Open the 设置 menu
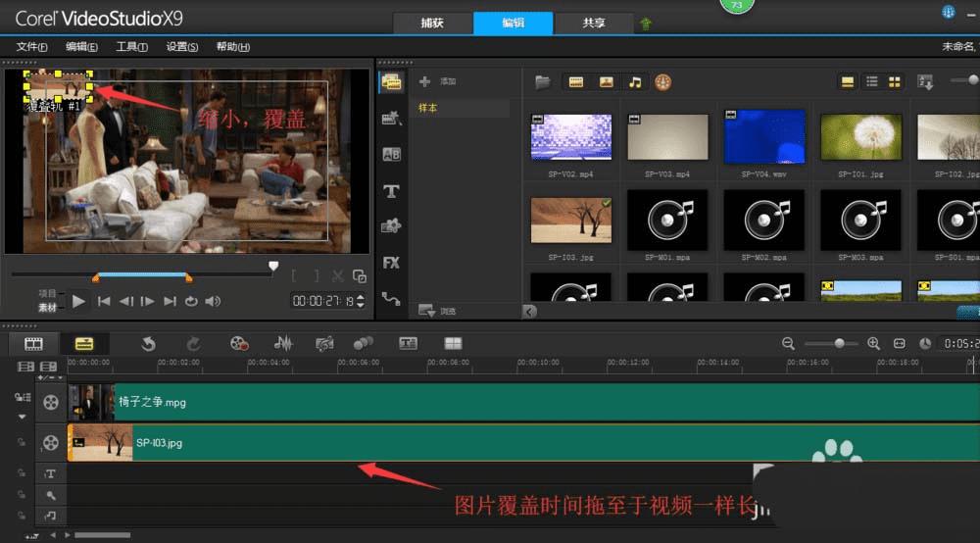The height and width of the screenshot is (543, 980). (182, 47)
